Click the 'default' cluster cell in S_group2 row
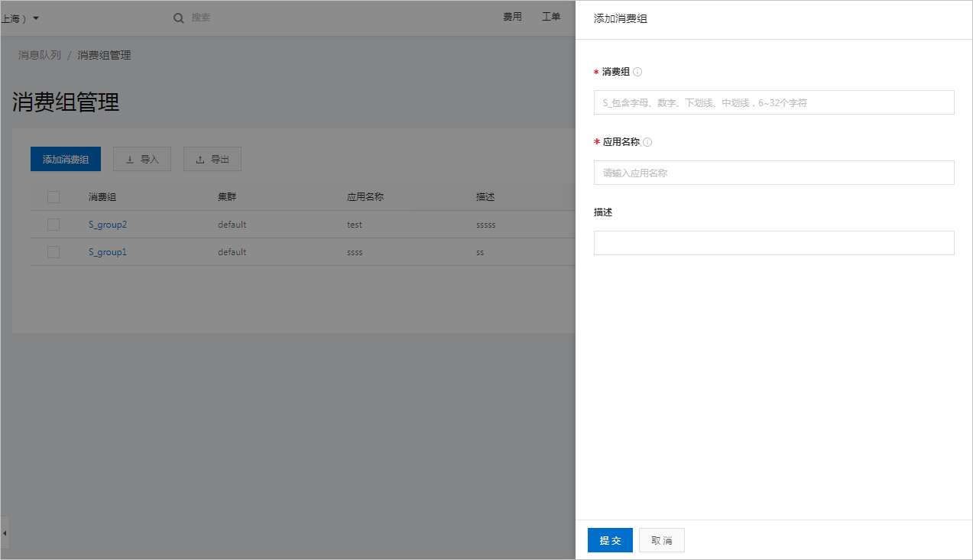973x560 pixels. click(232, 225)
